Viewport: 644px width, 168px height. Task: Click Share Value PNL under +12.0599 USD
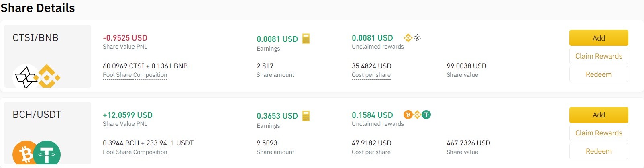125,124
